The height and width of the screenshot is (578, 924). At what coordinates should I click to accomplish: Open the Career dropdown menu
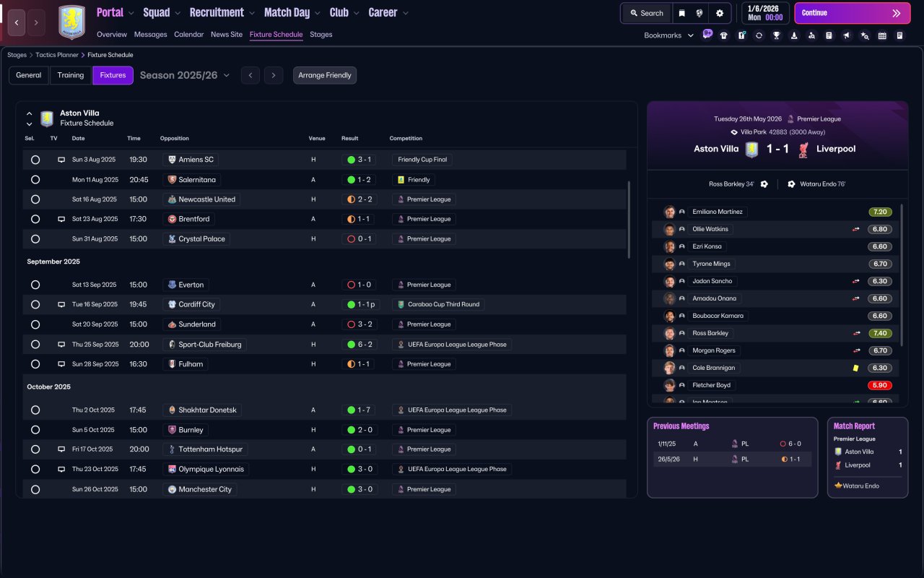coord(388,12)
